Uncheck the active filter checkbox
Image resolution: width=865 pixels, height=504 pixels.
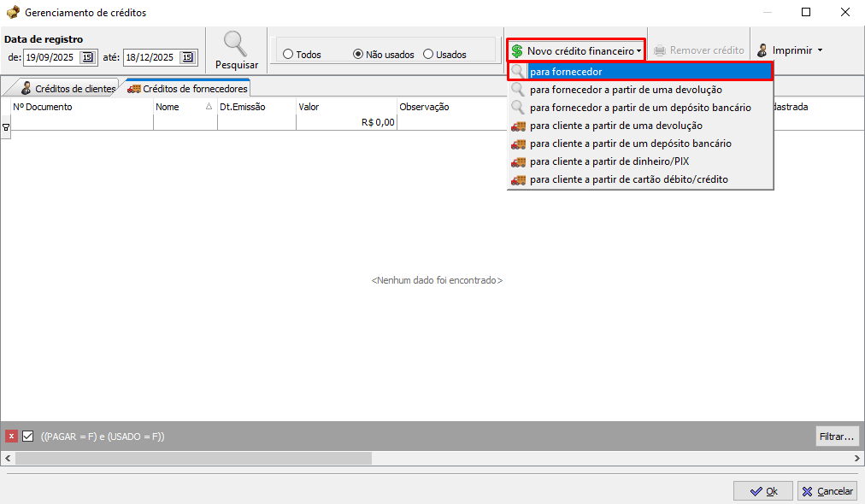pyautogui.click(x=27, y=437)
